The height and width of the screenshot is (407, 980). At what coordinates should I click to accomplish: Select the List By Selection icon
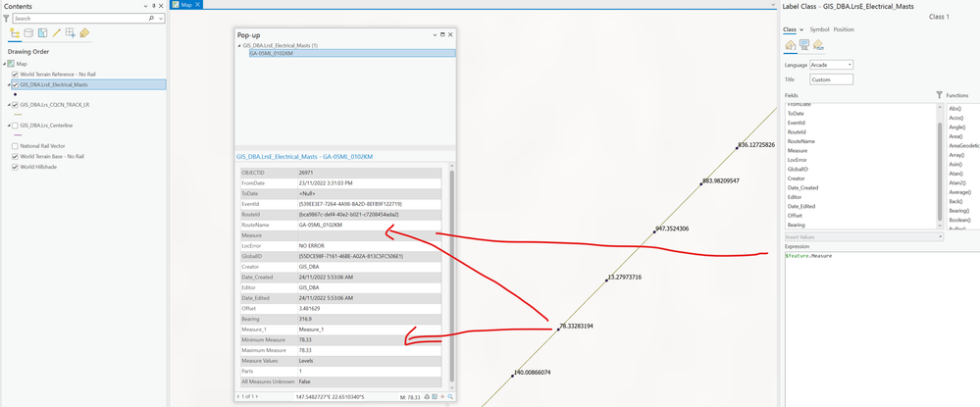tap(42, 33)
